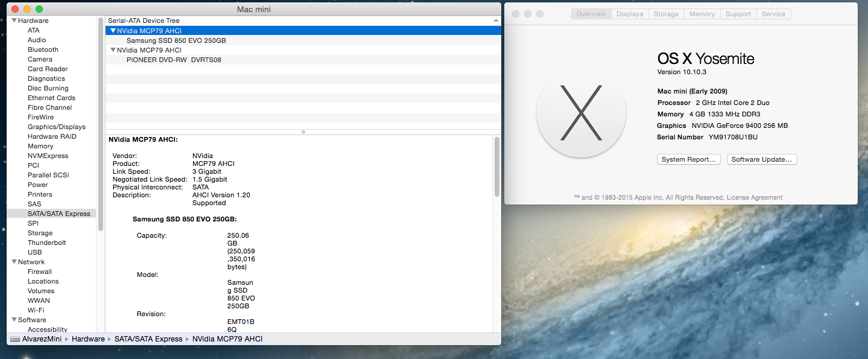The width and height of the screenshot is (868, 359).
Task: Select Firewall in the sidebar
Action: point(40,272)
